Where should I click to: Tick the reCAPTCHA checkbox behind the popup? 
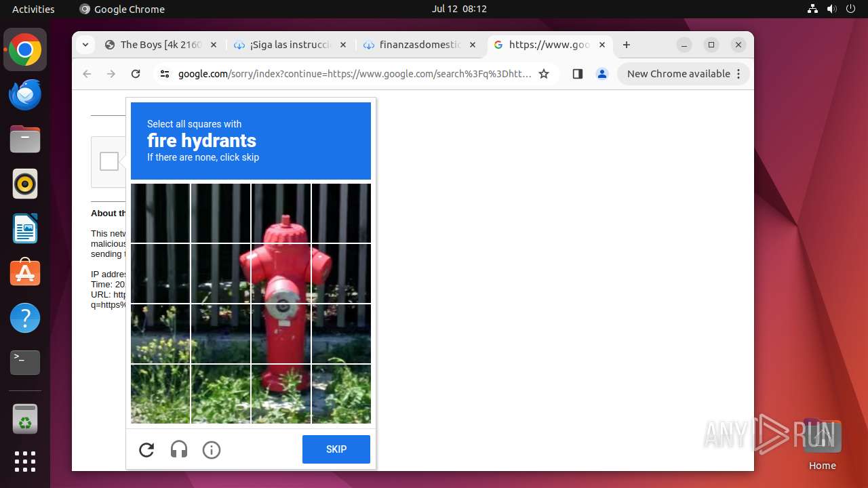click(x=109, y=161)
